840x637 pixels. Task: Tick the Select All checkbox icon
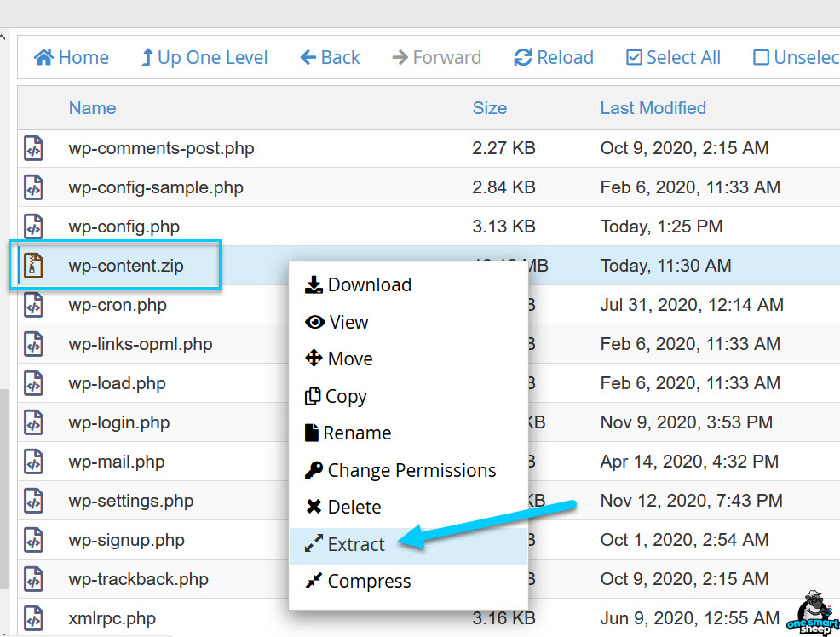pyautogui.click(x=634, y=57)
